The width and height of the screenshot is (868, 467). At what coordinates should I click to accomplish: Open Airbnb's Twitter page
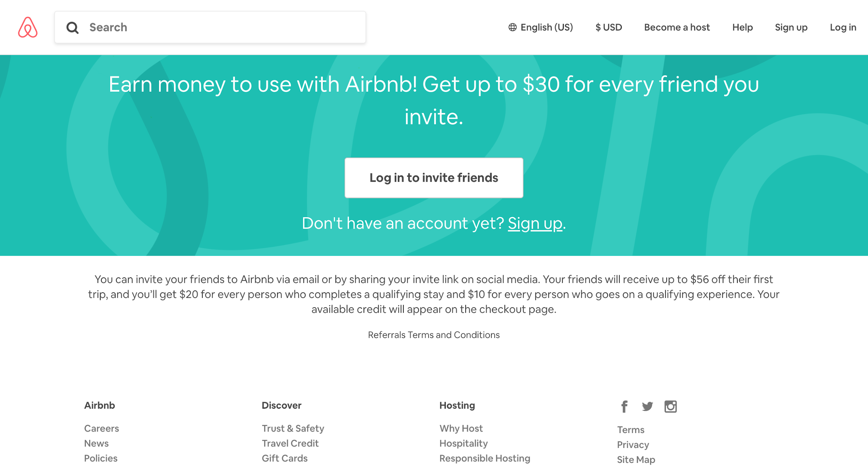[x=647, y=407]
